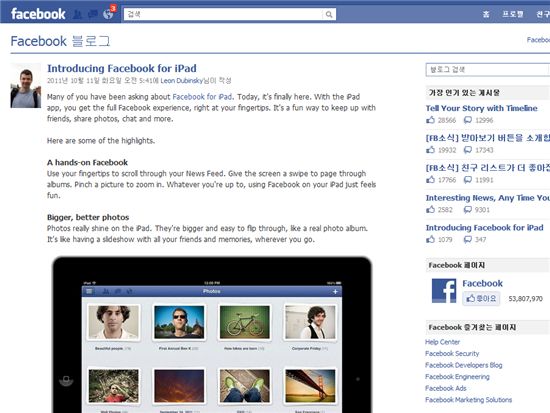
Task: Click comment icon beside 9301
Action: [468, 209]
